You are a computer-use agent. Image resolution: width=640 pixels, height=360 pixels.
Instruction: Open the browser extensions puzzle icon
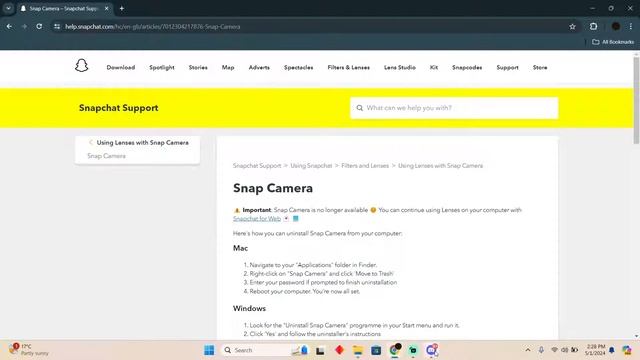(593, 27)
